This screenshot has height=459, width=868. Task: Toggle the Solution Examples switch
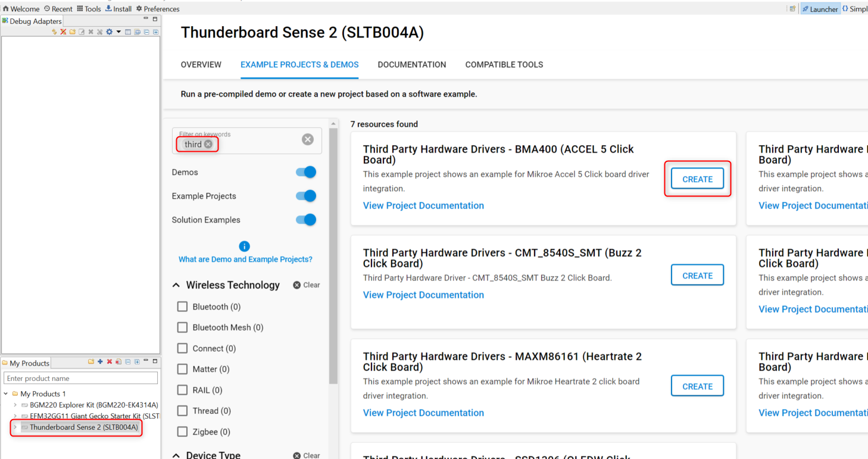(x=306, y=220)
